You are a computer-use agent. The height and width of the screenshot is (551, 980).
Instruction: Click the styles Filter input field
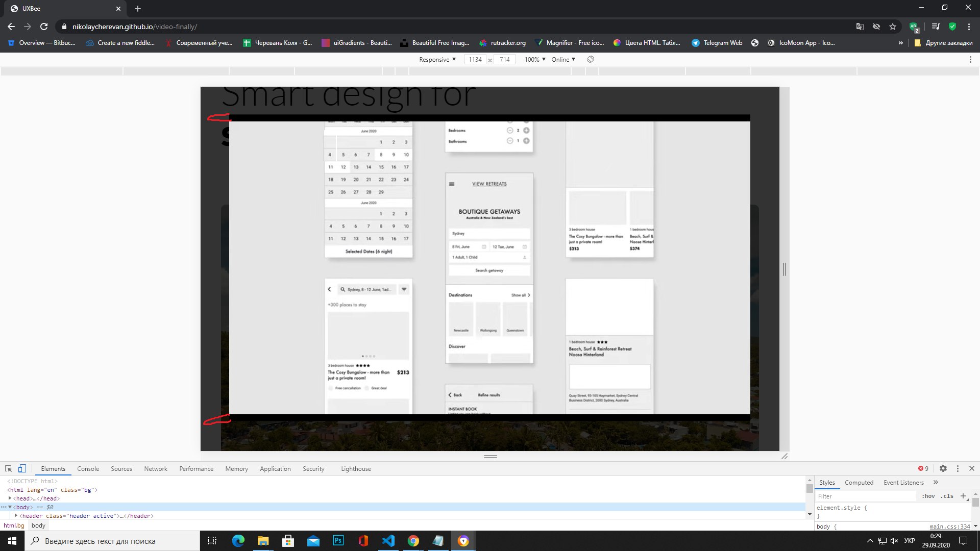(x=866, y=496)
